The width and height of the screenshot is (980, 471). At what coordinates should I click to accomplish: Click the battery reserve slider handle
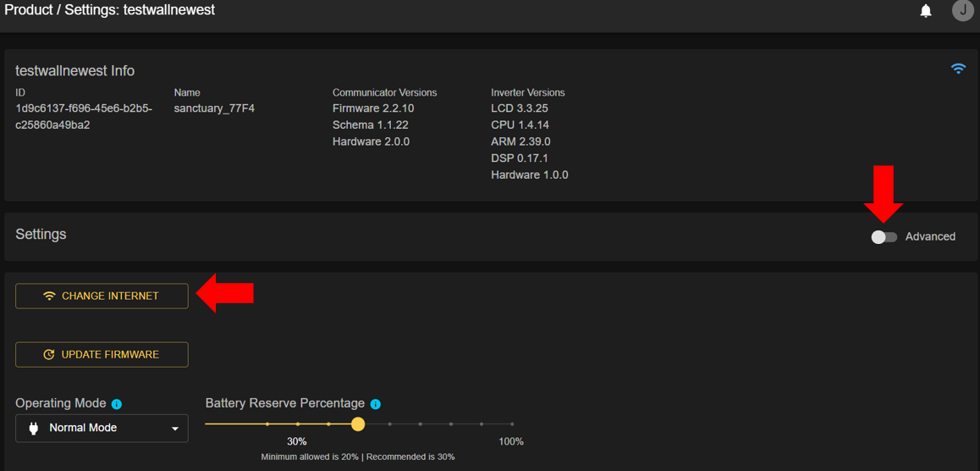point(358,424)
